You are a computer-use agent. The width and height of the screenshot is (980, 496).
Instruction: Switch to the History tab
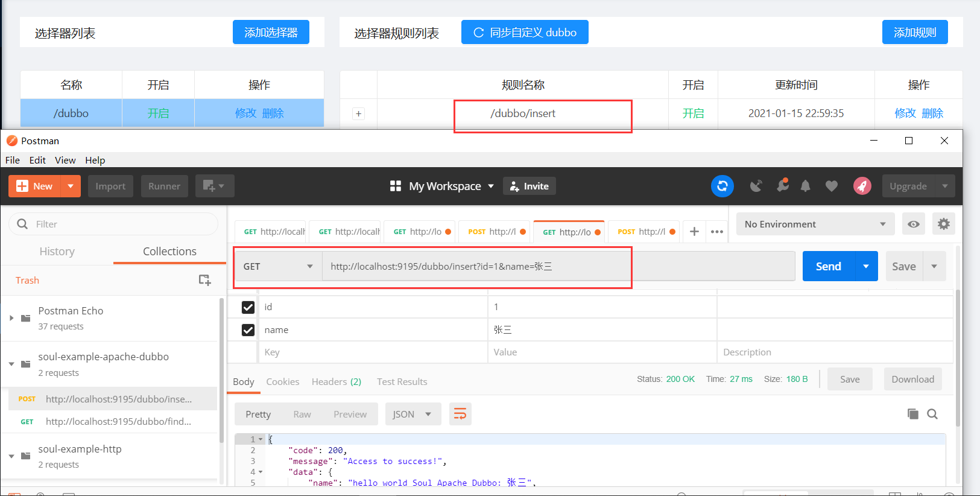(x=57, y=251)
